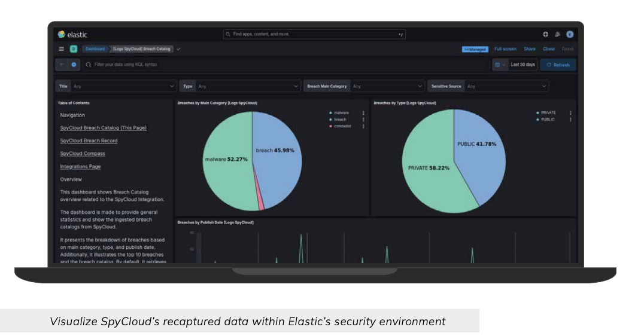The height and width of the screenshot is (336, 644).
Task: Open the SpyCloud Compass link
Action: tap(83, 154)
